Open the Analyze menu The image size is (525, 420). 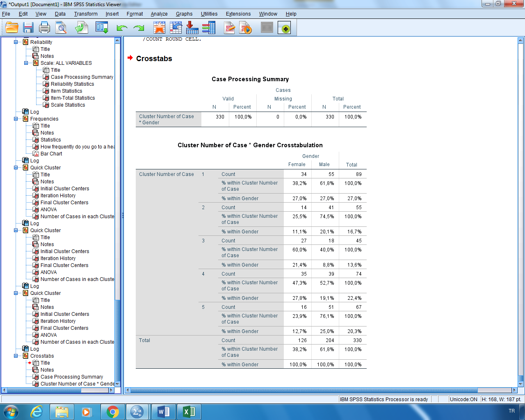pos(159,14)
